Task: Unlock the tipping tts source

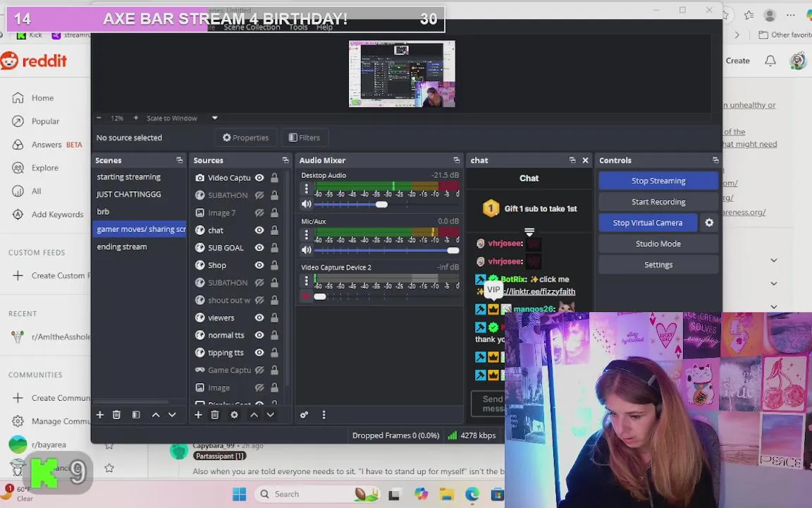Action: coord(274,353)
